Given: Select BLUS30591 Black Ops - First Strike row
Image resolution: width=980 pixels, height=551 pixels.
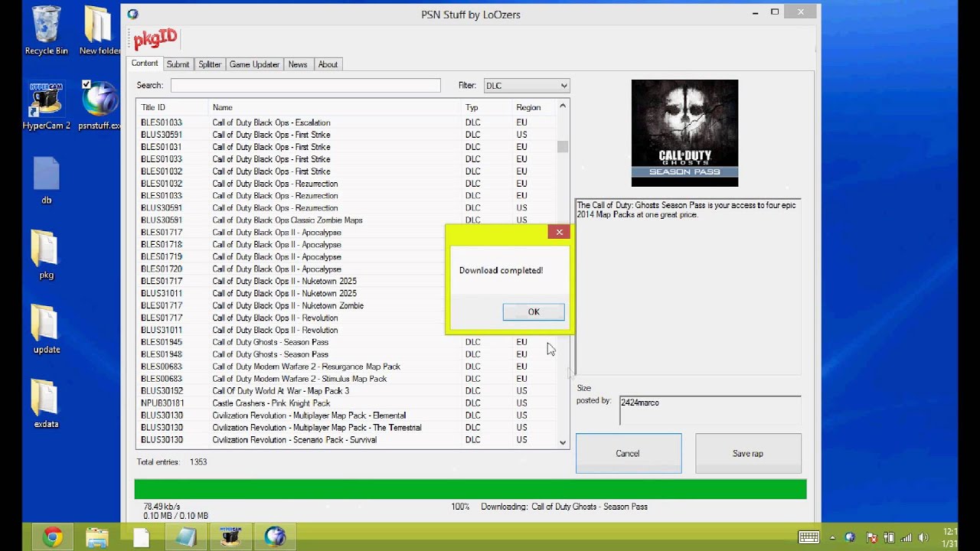Looking at the screenshot, I should 347,135.
